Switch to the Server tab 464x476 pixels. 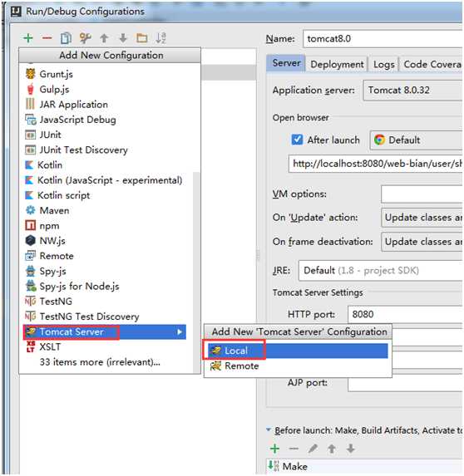[x=286, y=63]
